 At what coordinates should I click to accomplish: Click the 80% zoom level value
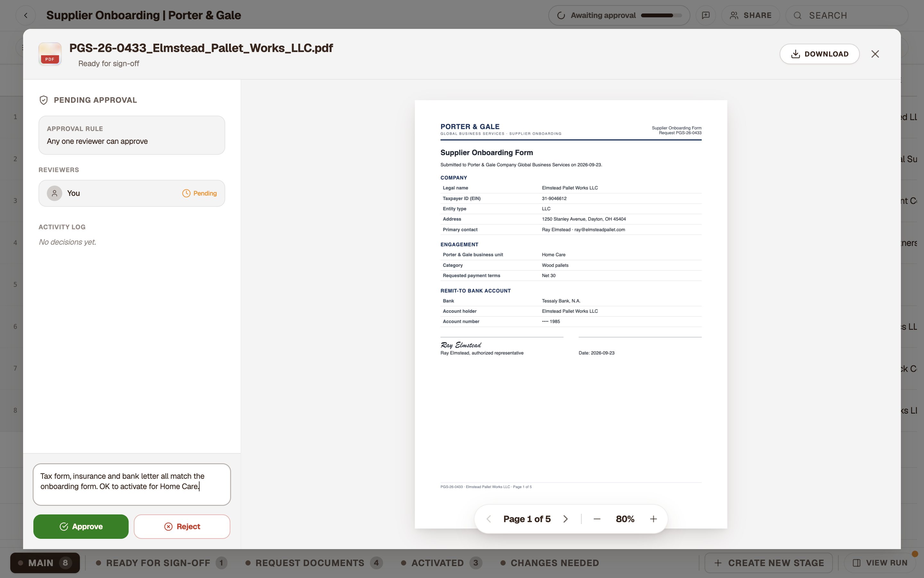point(625,519)
